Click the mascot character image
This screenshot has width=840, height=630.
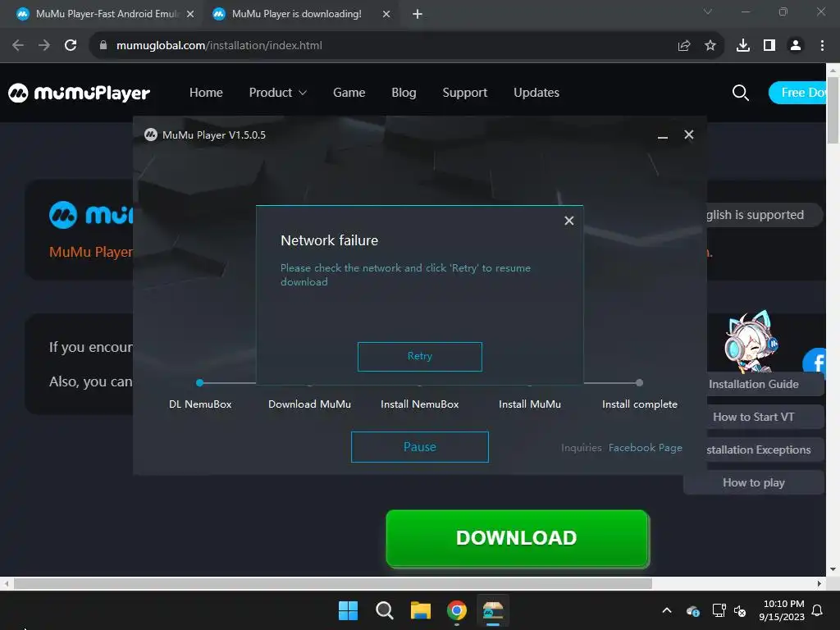(751, 341)
